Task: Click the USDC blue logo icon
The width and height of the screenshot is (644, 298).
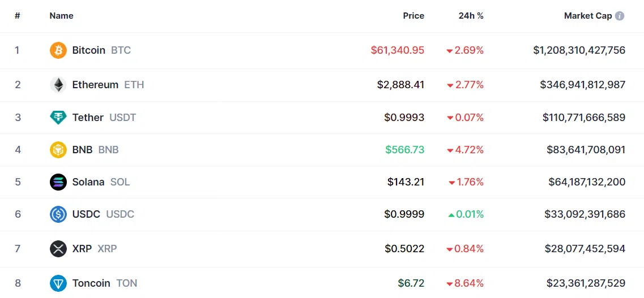Action: point(58,214)
